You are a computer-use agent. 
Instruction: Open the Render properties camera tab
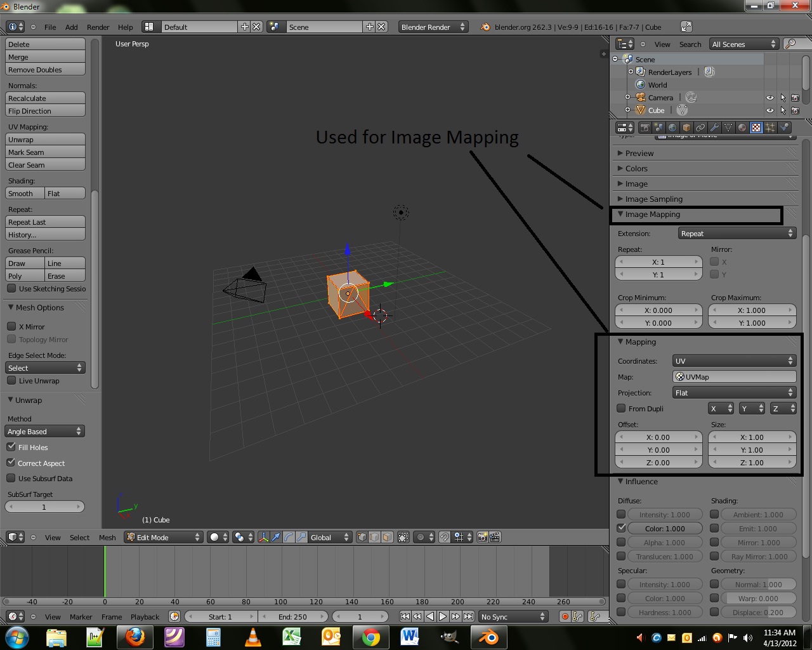pos(645,128)
